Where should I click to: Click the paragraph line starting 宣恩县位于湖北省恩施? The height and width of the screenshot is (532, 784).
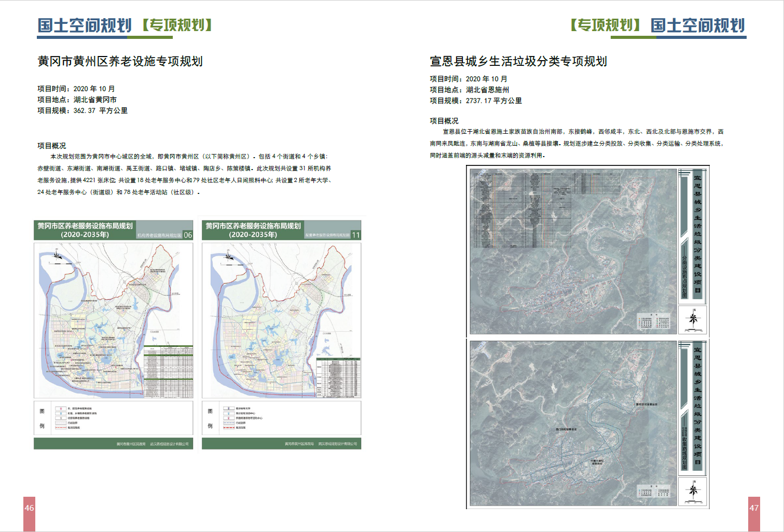tap(583, 132)
